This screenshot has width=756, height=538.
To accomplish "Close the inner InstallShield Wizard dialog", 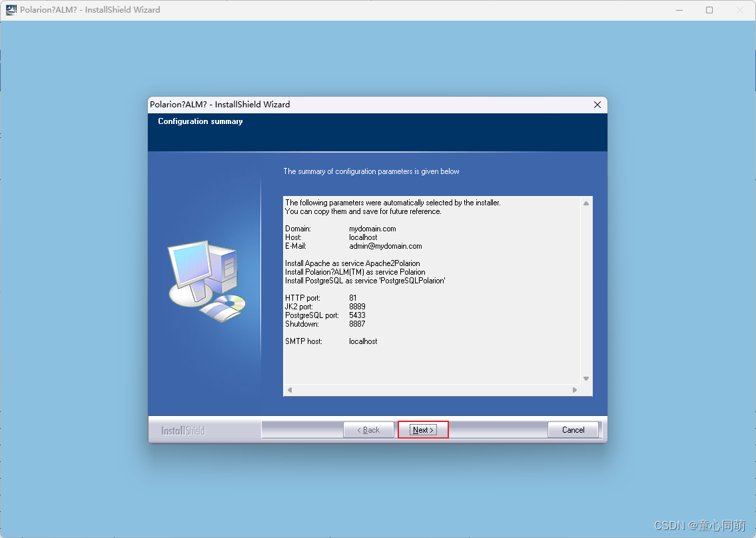I will tap(597, 105).
